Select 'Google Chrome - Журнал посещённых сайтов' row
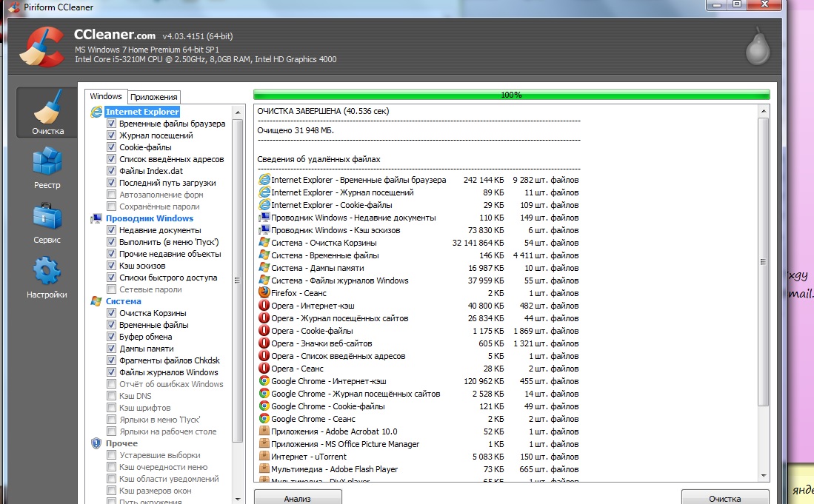This screenshot has width=814, height=504. pyautogui.click(x=418, y=394)
